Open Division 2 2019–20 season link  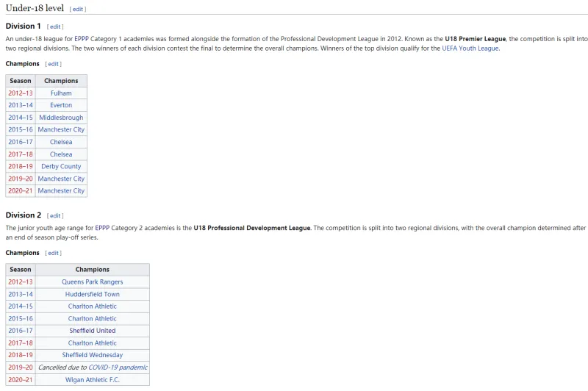[x=21, y=367]
